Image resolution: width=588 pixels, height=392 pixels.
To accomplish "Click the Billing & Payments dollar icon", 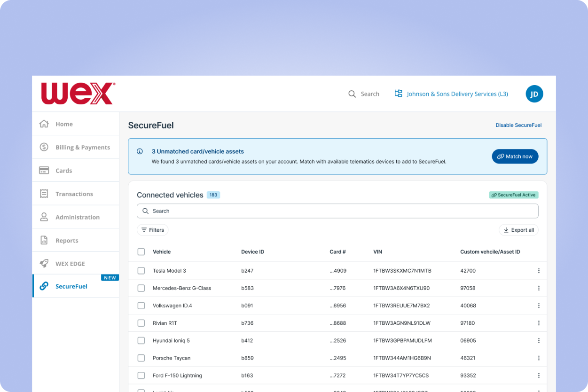I will pos(44,147).
